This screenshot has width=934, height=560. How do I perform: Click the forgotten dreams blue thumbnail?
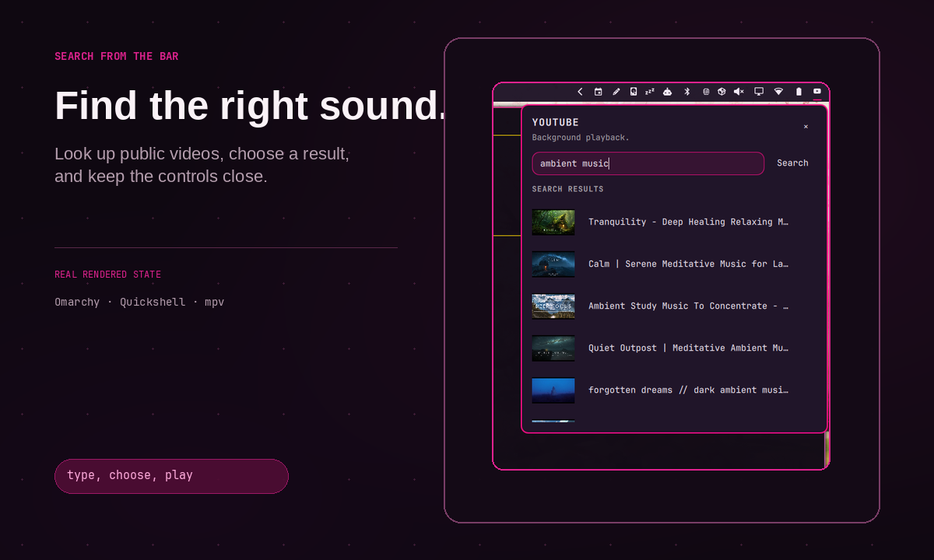pos(553,390)
